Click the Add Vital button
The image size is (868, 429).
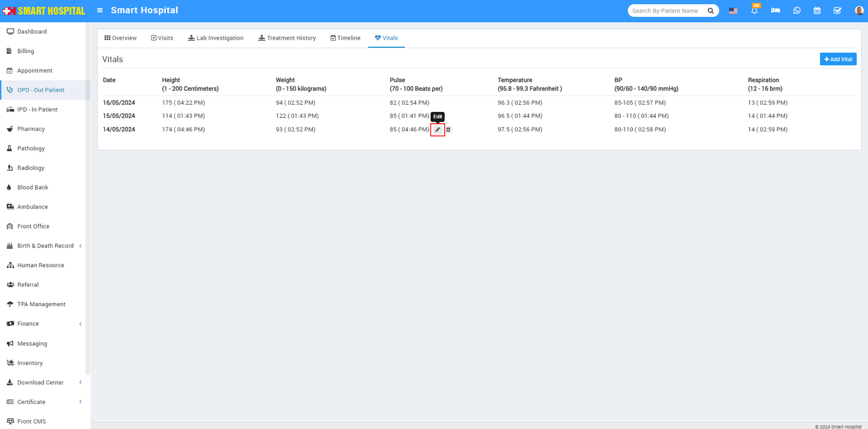[838, 59]
